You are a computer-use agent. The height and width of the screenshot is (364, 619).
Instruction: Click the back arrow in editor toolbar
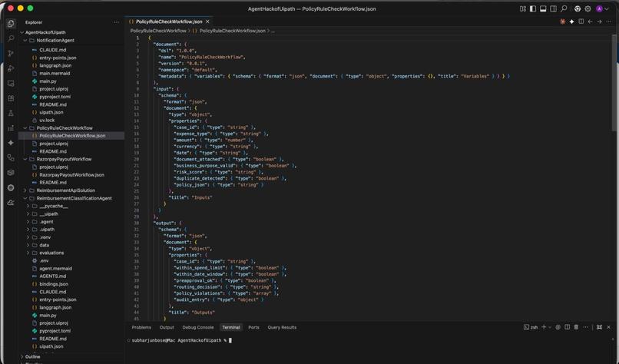[x=590, y=22]
